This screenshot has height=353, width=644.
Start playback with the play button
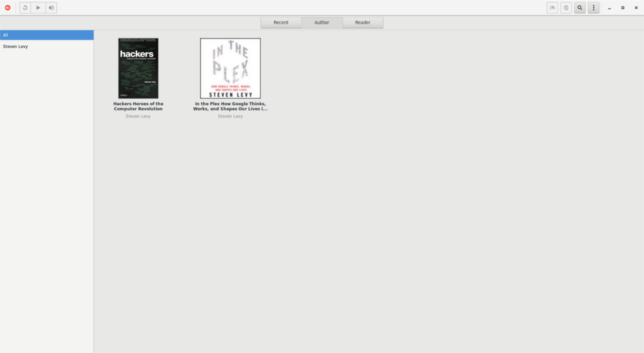[38, 8]
